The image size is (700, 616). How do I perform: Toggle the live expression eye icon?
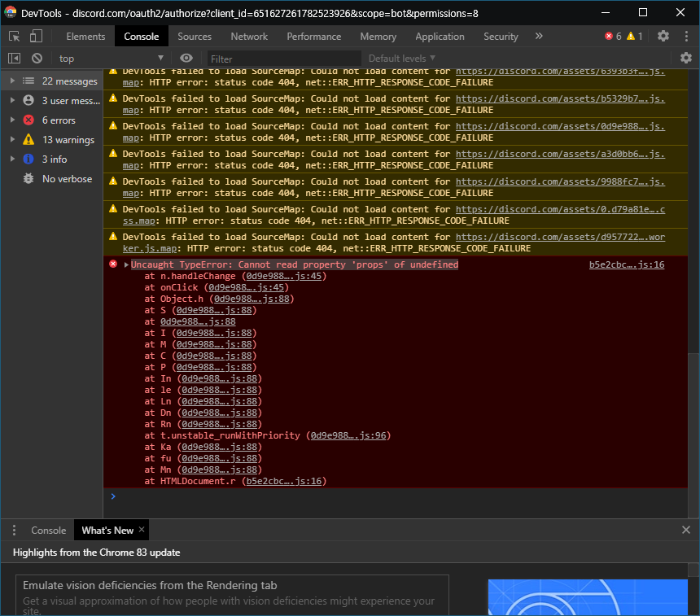tap(186, 58)
